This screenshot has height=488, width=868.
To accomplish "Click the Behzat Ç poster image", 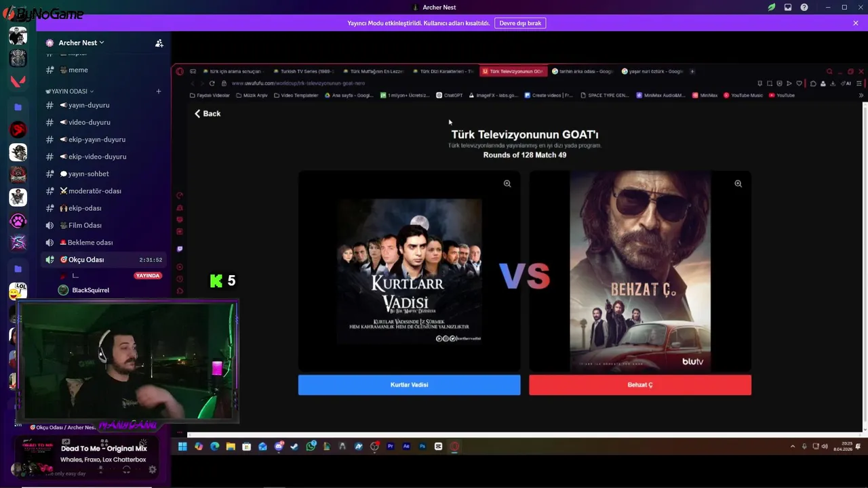I will [x=640, y=271].
